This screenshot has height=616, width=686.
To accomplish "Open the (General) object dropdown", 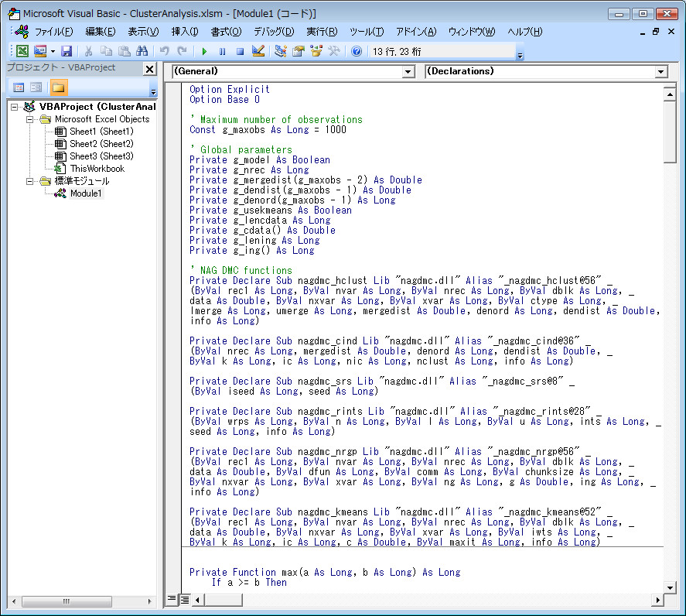I will 408,71.
